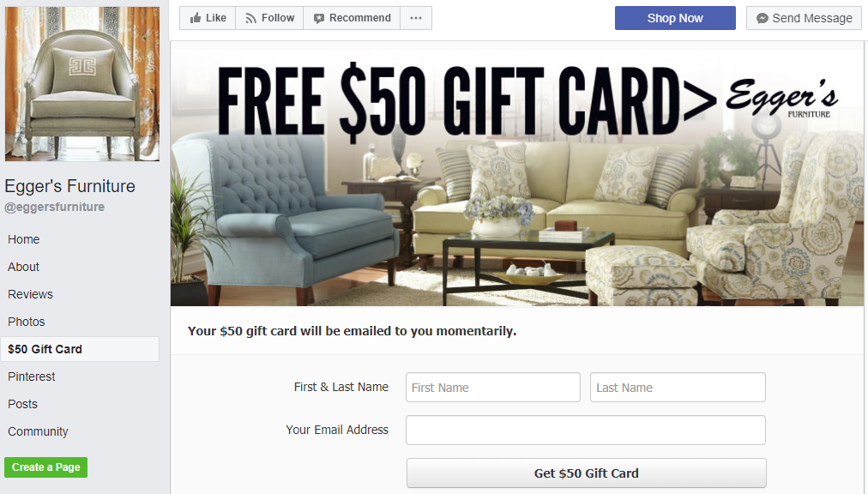Click the green Create a Page button

46,467
